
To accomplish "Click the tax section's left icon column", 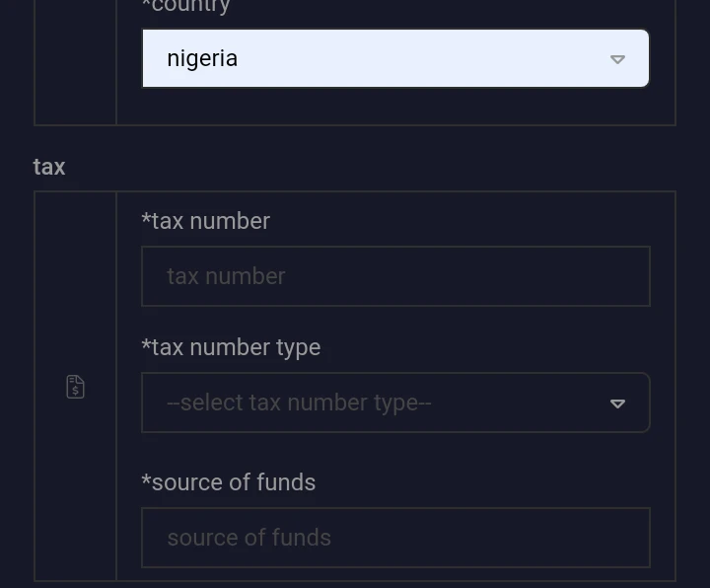I will tap(75, 386).
